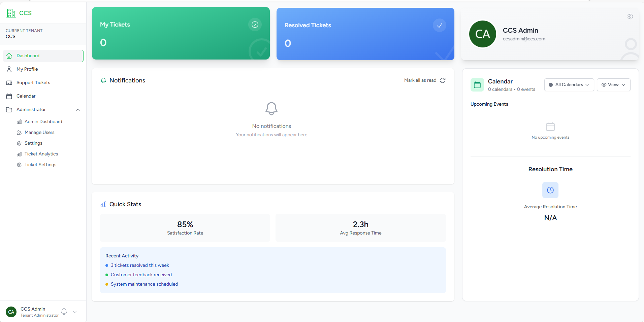Click the checkmark badge on My Tickets card

pos(255,24)
